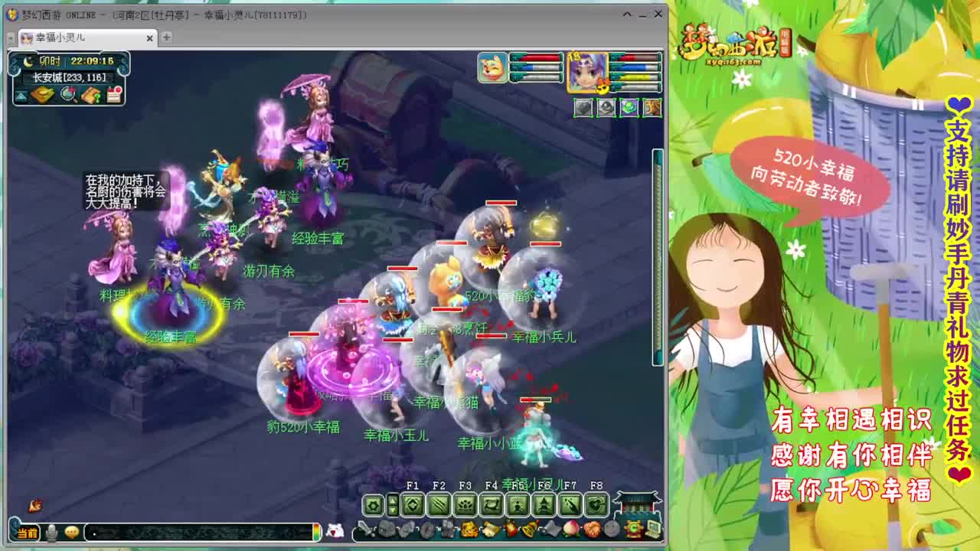Open the chat emoji speech bubble icon

(x=72, y=532)
